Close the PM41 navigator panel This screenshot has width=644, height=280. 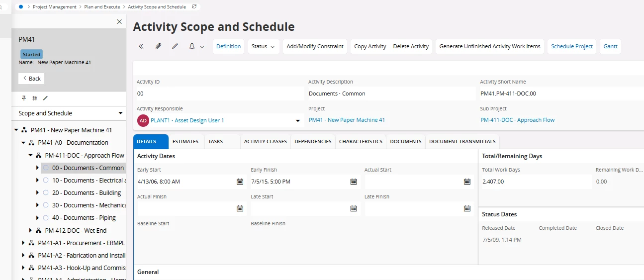click(x=119, y=22)
